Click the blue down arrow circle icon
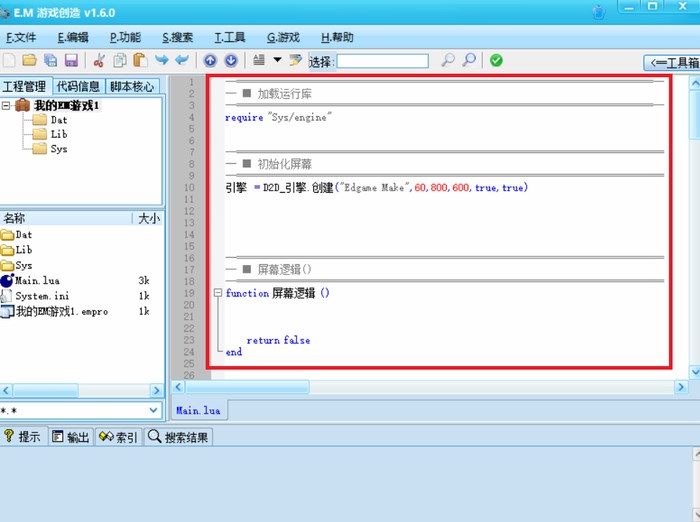 point(231,60)
